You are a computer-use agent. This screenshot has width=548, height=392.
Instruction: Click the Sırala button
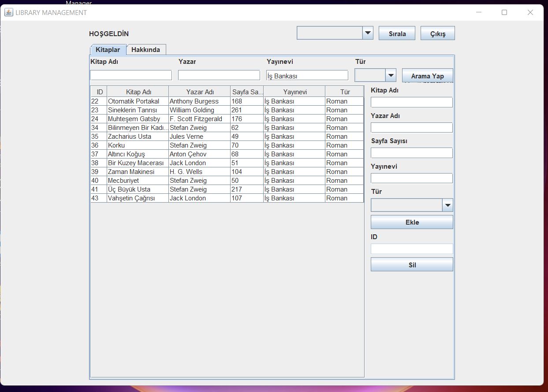coord(396,33)
